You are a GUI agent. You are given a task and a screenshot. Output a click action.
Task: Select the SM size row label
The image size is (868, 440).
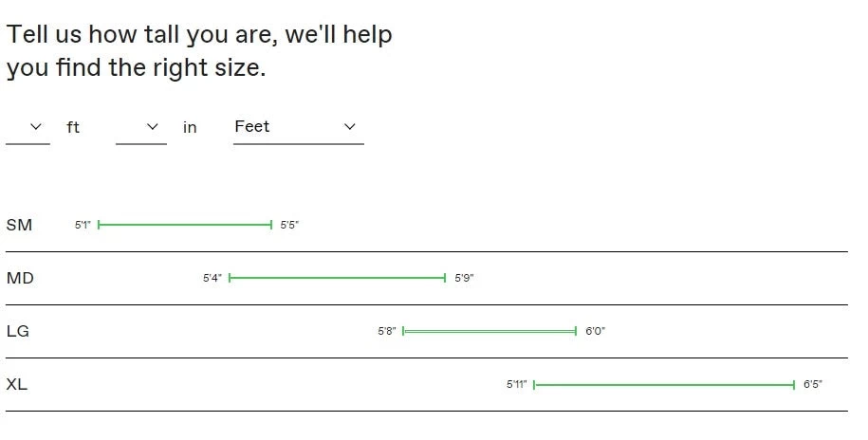(19, 225)
